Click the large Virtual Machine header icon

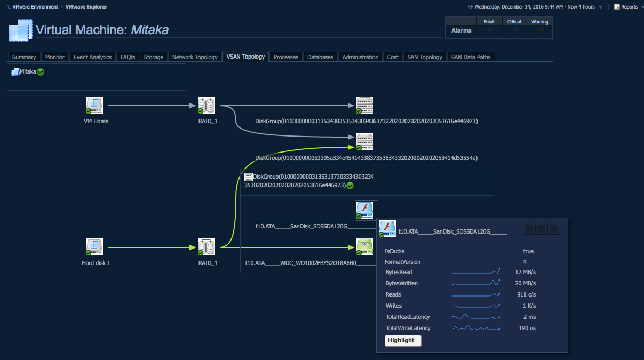tap(20, 30)
